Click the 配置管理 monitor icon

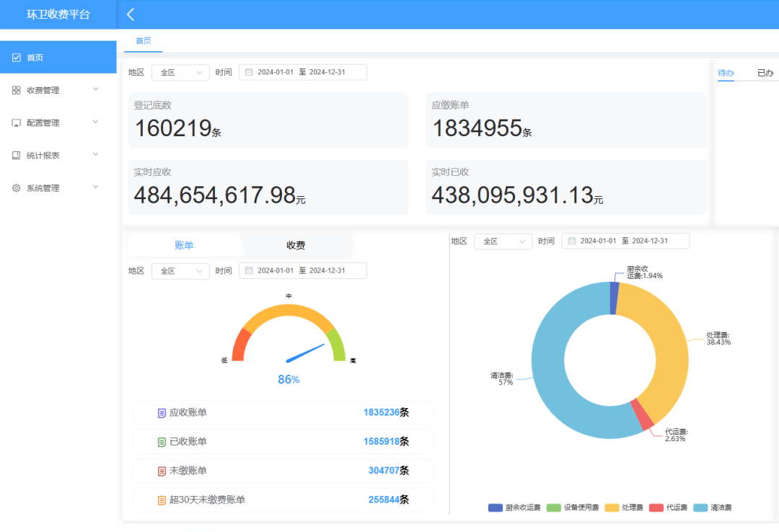pos(17,123)
